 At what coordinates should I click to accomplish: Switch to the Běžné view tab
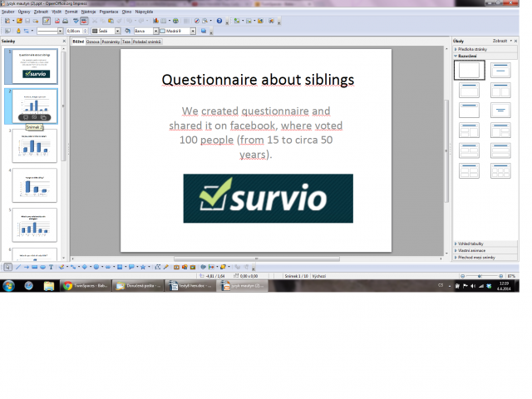pos(78,42)
